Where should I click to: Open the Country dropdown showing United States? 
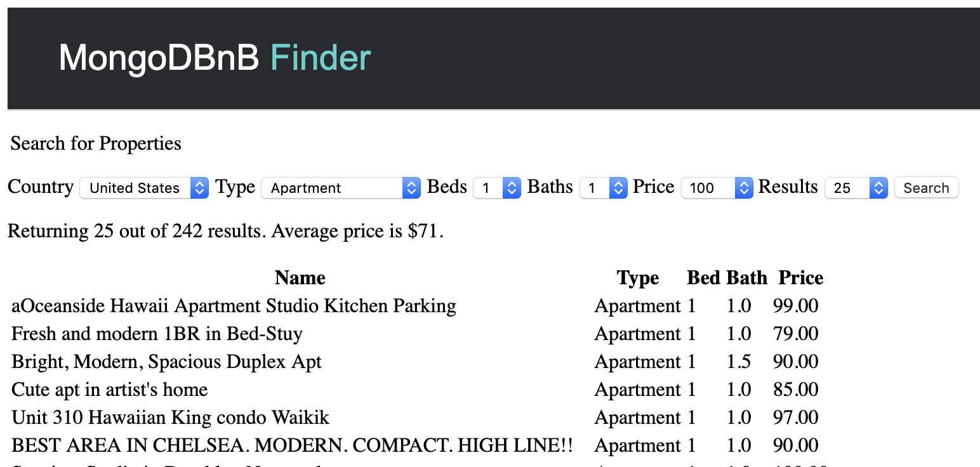click(x=144, y=188)
